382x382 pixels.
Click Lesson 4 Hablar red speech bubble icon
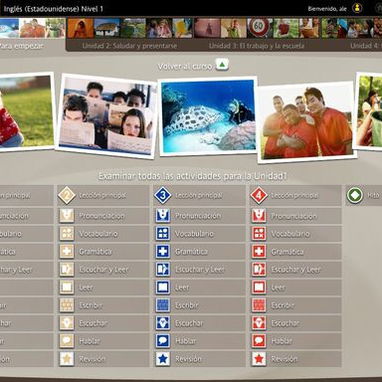[259, 341]
